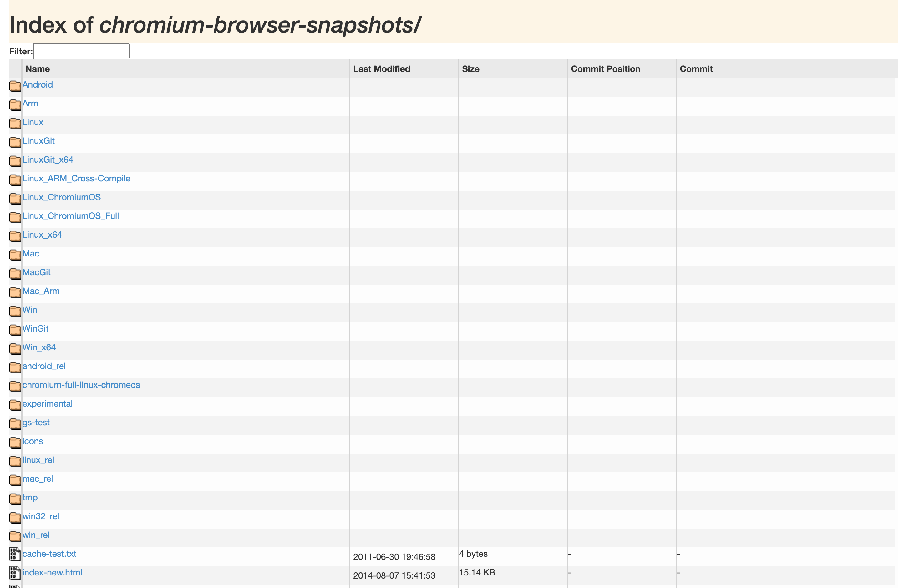904x588 pixels.
Task: Open the MacGit directory link
Action: point(37,272)
